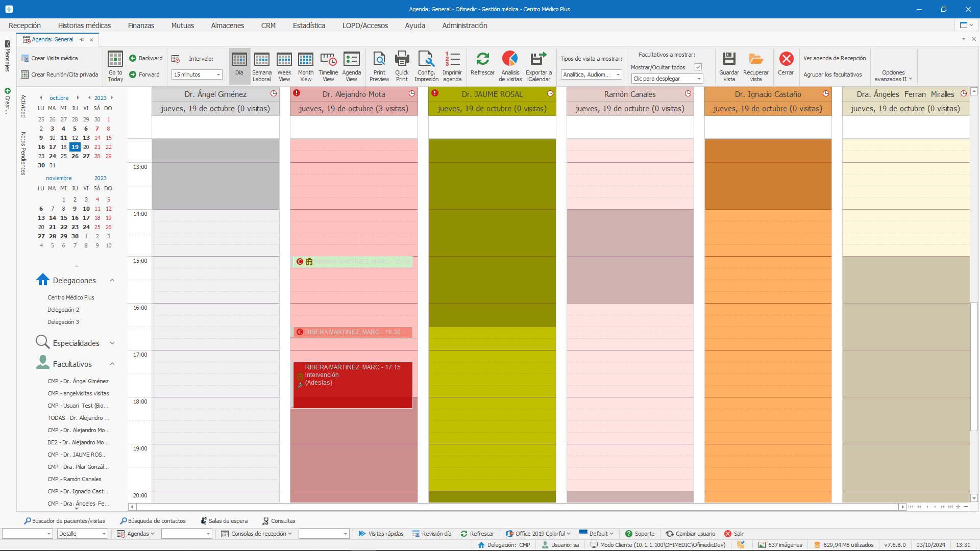The image size is (980, 551).
Task: Open the Historias médicas menu
Action: pos(84,26)
